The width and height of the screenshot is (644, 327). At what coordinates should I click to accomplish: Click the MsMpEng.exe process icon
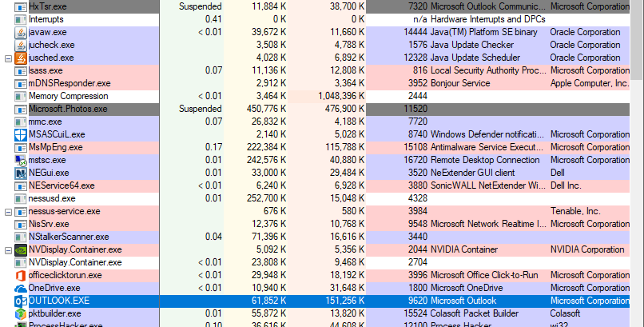click(21, 147)
